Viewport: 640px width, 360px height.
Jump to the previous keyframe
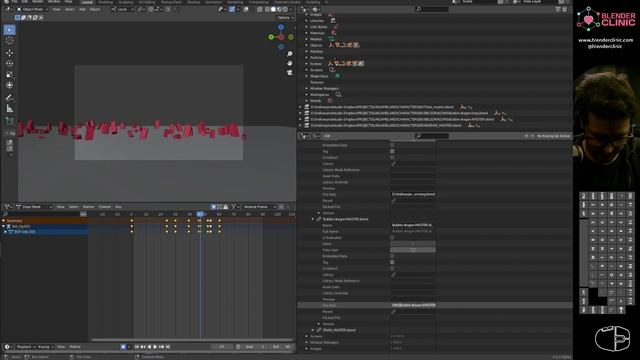pos(143,347)
